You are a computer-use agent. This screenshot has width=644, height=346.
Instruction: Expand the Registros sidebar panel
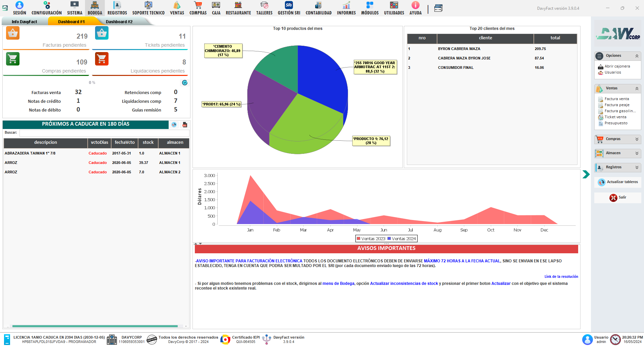[637, 167]
